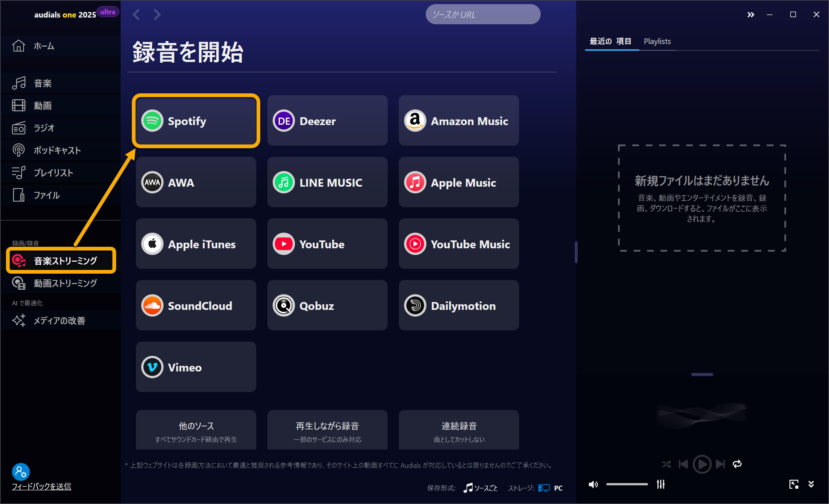Viewport: 829px width, 504px height.
Task: Click the YouTube tile
Action: point(327,244)
